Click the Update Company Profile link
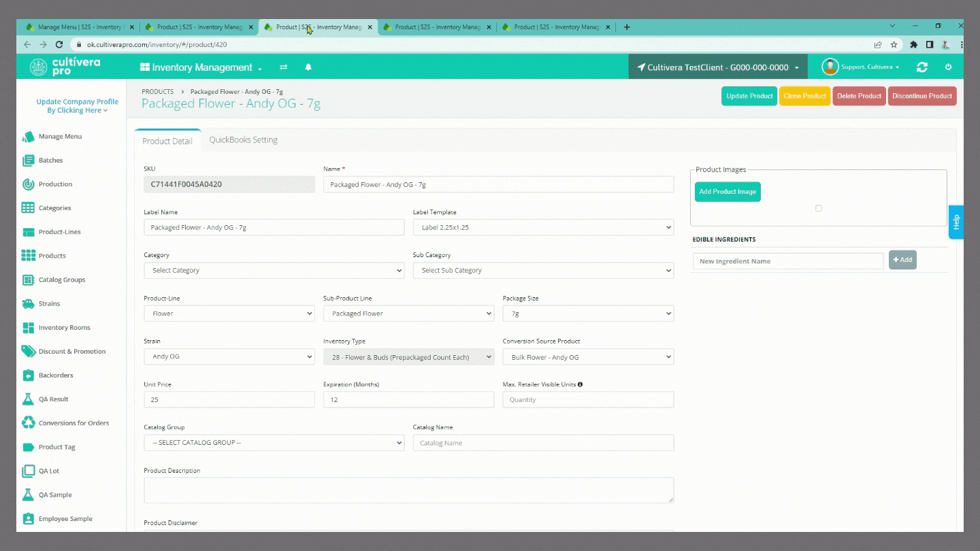The image size is (980, 551). [77, 106]
